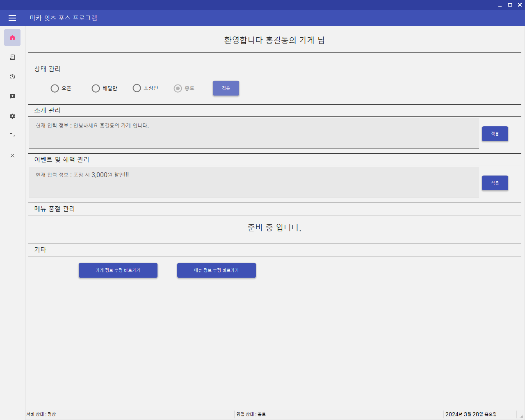525x420 pixels.
Task: Click 적용 button for 소개 관리
Action: (x=495, y=134)
